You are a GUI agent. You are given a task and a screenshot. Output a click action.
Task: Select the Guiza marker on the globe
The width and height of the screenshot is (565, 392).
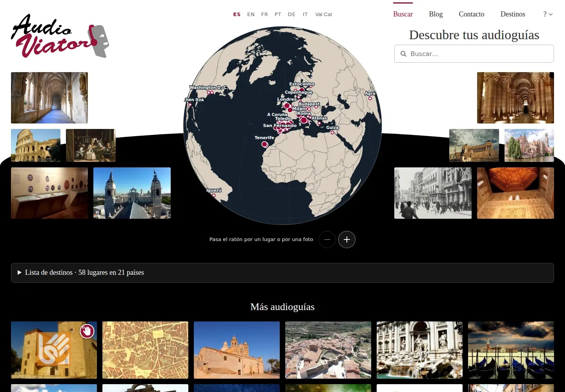(x=332, y=132)
